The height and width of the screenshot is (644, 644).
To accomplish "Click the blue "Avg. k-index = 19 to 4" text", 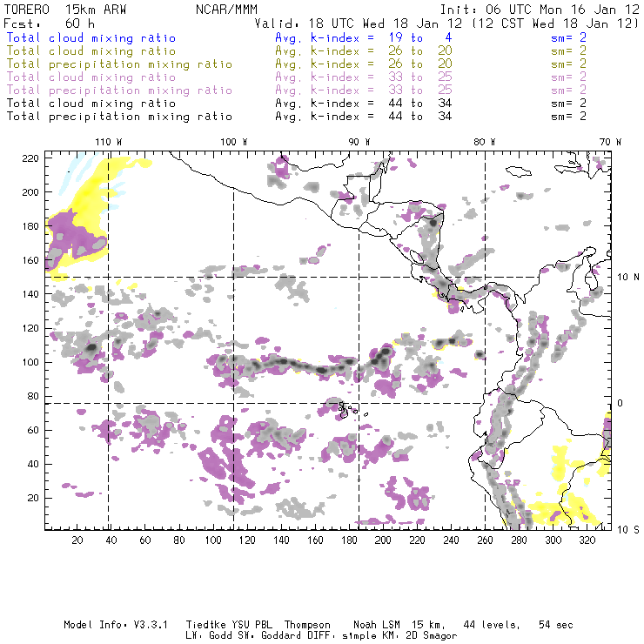I will pos(364,37).
